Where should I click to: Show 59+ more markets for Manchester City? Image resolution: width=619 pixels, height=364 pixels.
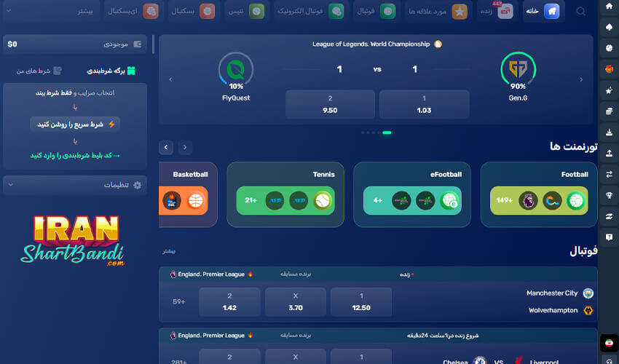(179, 301)
